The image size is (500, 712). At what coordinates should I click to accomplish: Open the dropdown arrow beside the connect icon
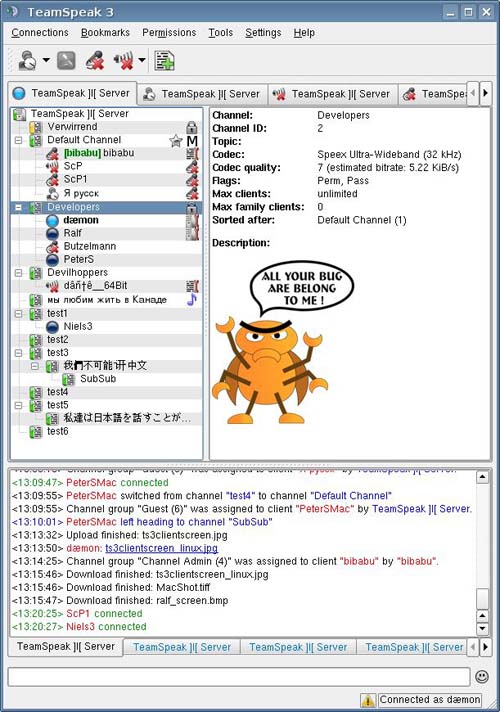click(46, 60)
